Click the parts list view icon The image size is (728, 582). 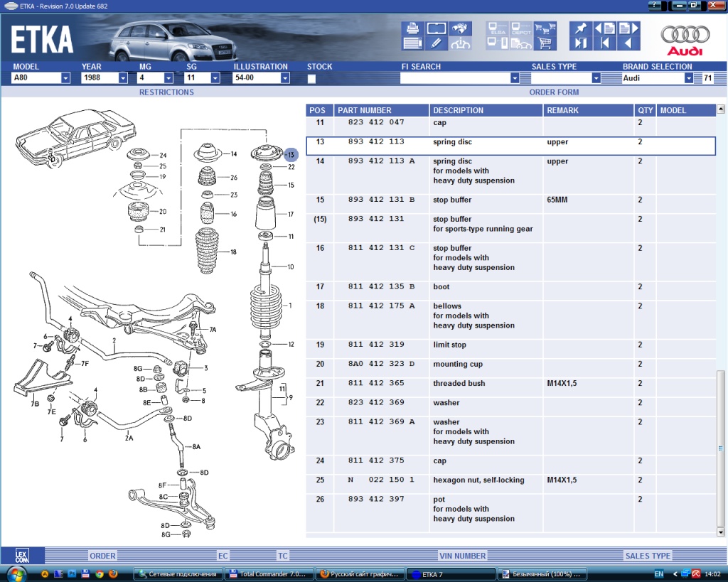pos(412,43)
